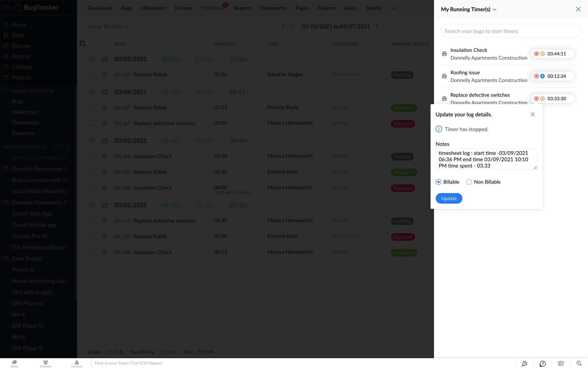Open the hamburger menu beside BugTracker
Image resolution: width=588 pixels, height=368 pixels.
tap(7, 8)
